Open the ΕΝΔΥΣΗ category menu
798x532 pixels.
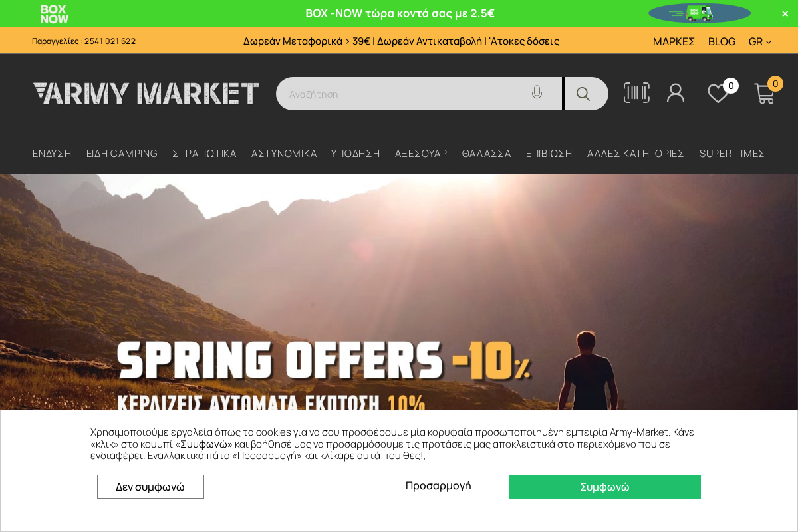(52, 154)
